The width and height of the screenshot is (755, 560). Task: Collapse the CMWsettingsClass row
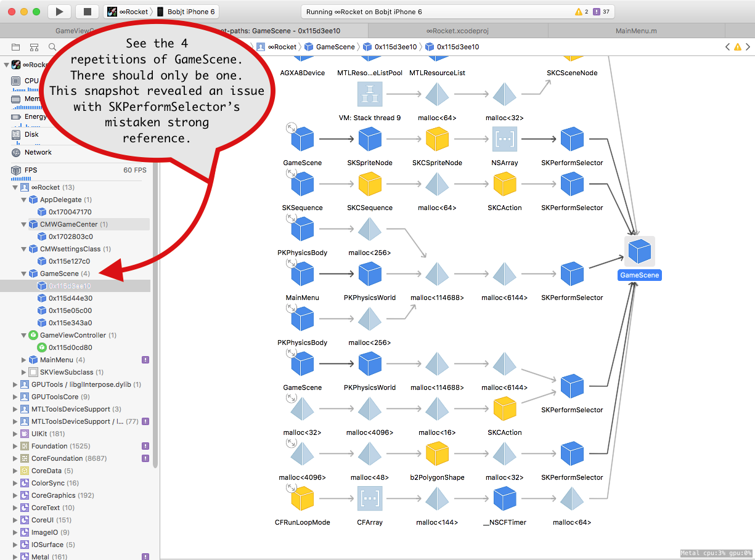tap(24, 249)
